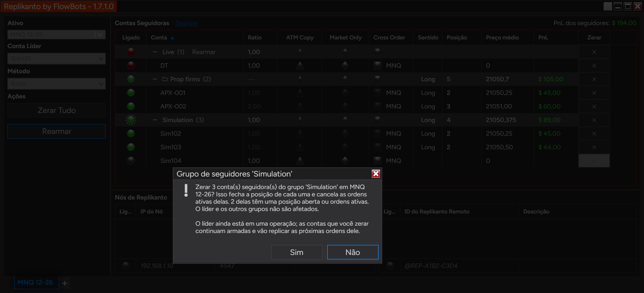Toggle the Market Only diamond for Sim104
Image resolution: width=644 pixels, height=293 pixels.
(x=345, y=160)
